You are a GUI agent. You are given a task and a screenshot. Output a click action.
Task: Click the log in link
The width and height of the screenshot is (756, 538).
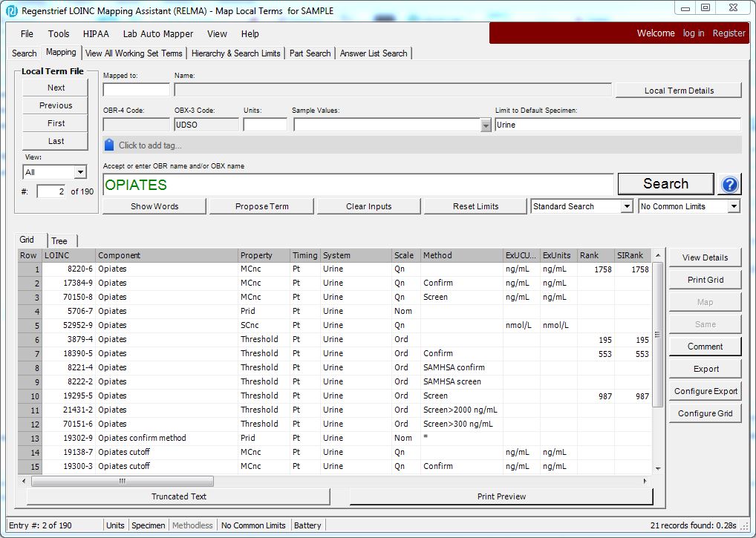tap(694, 33)
